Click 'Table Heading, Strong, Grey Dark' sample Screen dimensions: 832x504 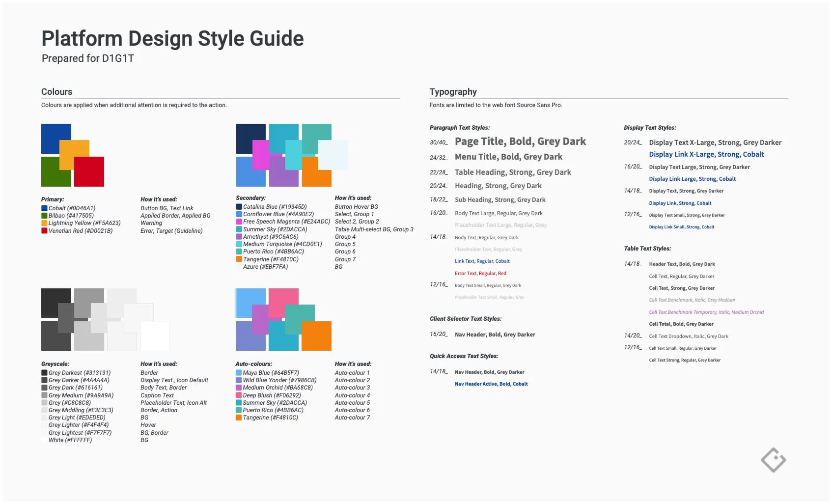click(513, 172)
